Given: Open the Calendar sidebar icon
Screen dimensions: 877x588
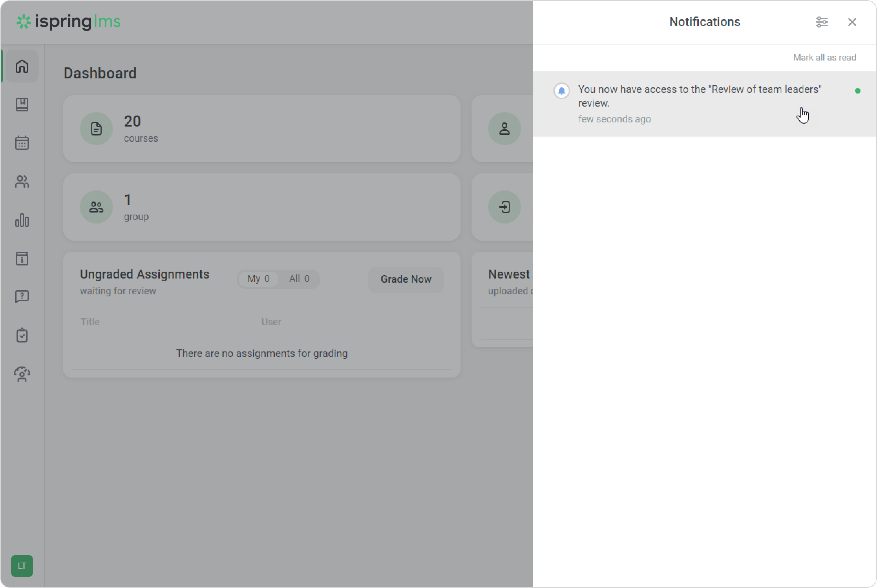Looking at the screenshot, I should [22, 143].
